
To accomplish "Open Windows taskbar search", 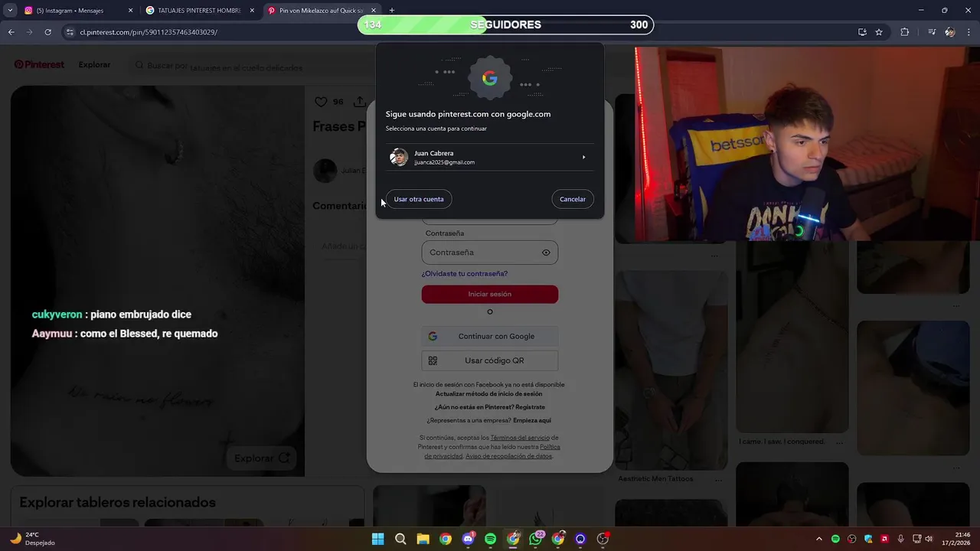I will [400, 539].
